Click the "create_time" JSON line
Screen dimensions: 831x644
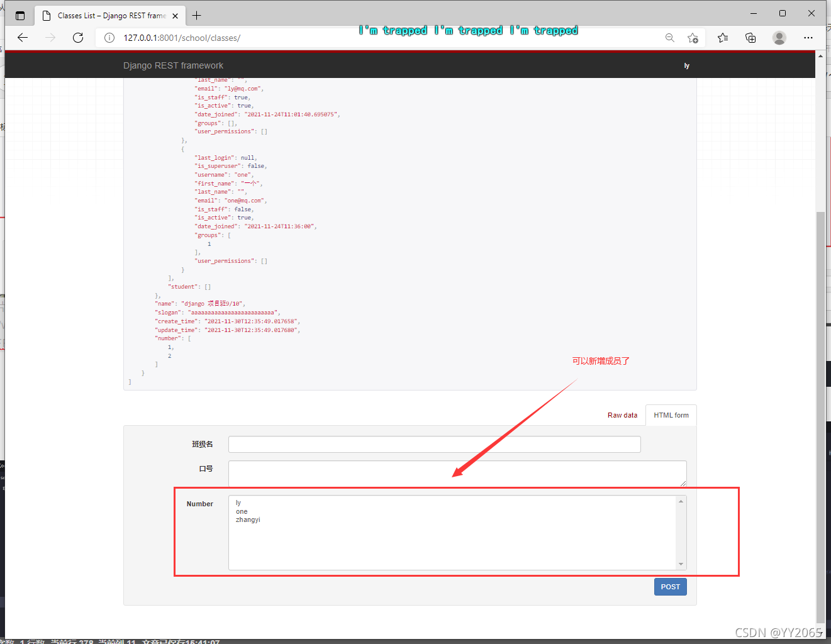click(228, 321)
